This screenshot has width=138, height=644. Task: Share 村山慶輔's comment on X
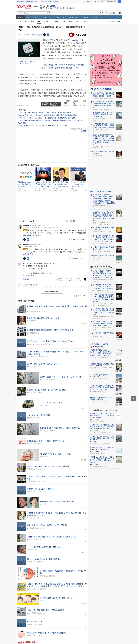click(x=24, y=239)
